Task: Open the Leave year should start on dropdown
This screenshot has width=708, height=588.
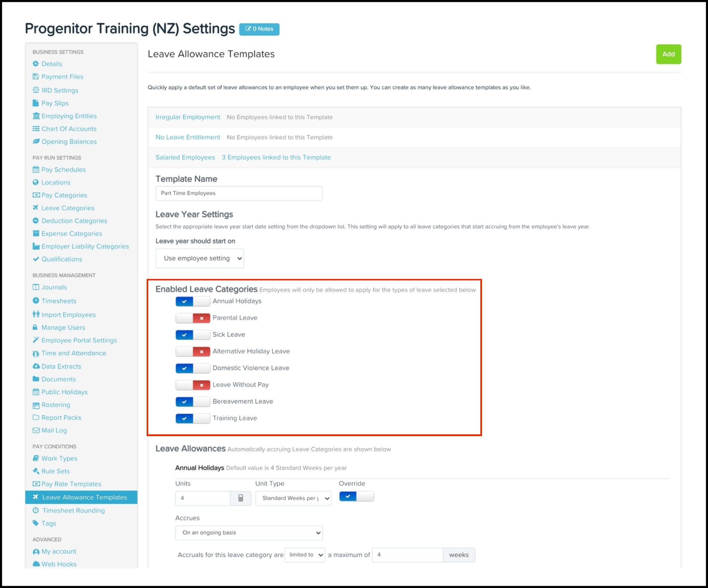Action: pyautogui.click(x=199, y=258)
